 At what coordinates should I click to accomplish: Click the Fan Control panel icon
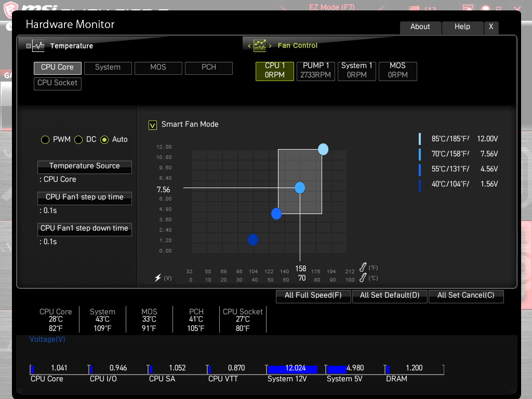tap(260, 46)
